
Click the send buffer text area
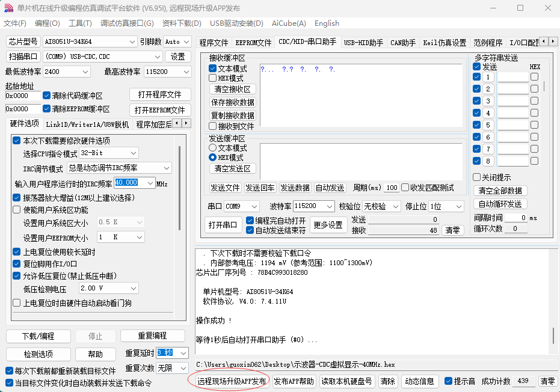tap(361, 161)
